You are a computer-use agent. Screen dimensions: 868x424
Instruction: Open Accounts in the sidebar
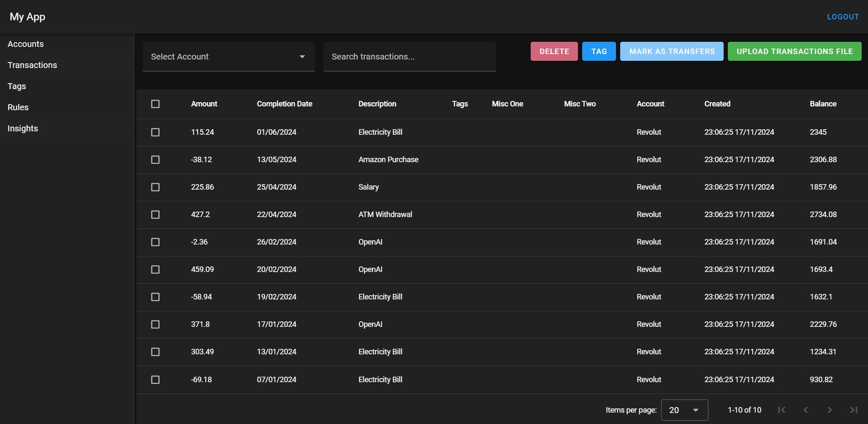(x=26, y=44)
